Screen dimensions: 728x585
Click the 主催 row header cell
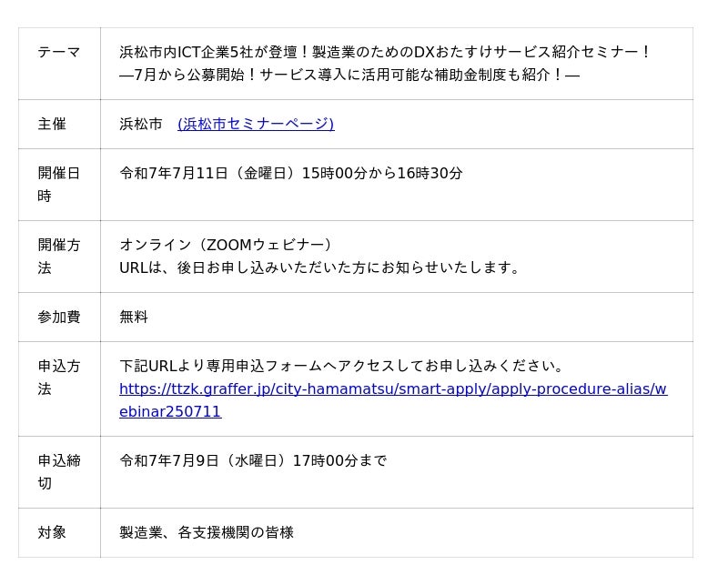coord(59,124)
